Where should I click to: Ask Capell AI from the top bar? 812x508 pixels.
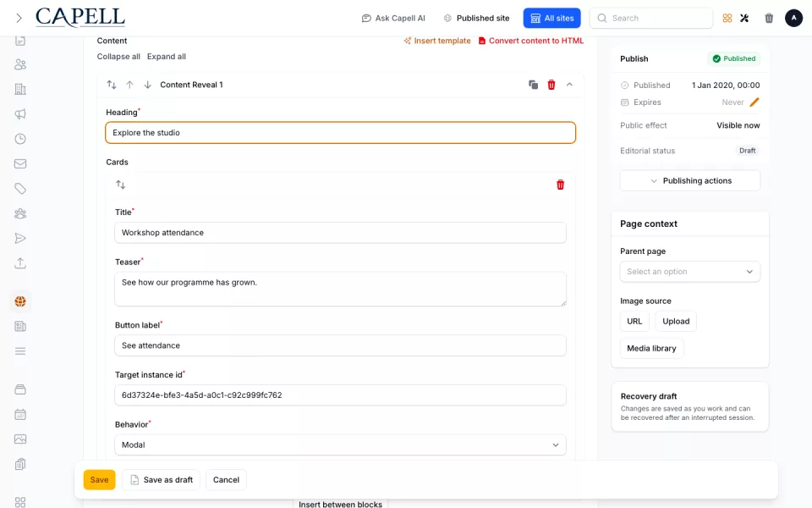click(x=393, y=18)
